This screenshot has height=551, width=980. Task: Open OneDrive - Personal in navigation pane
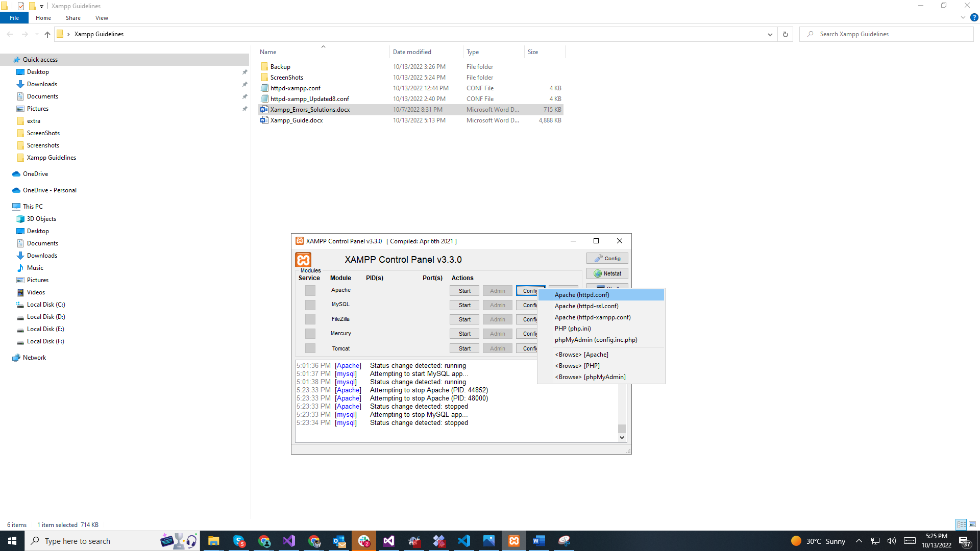pyautogui.click(x=50, y=190)
